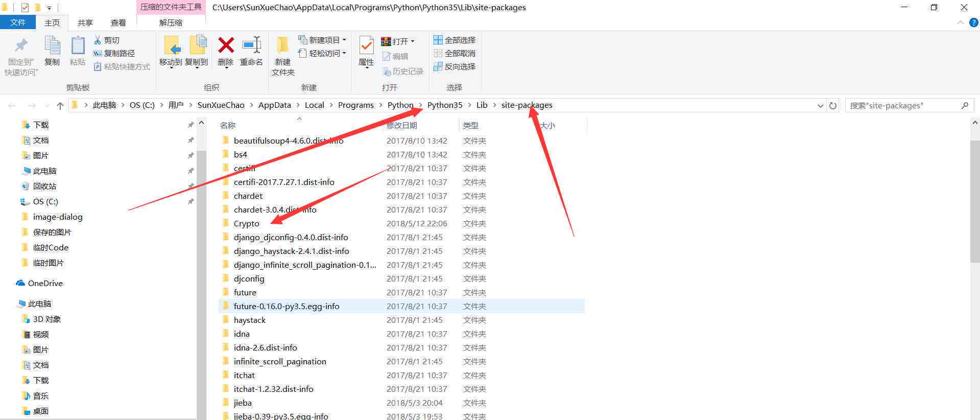Switch to the Home tab
980x420 pixels.
(52, 22)
